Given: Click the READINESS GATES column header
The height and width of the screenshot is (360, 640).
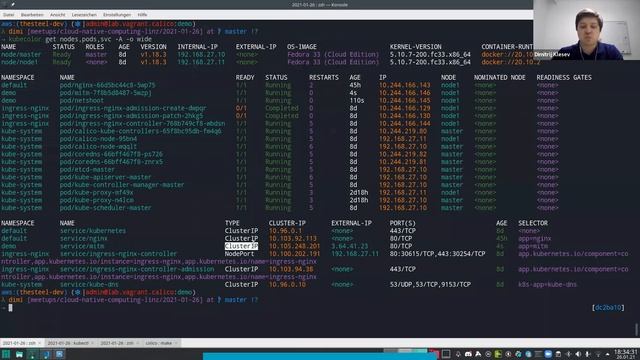Looking at the screenshot, I should tap(564, 78).
